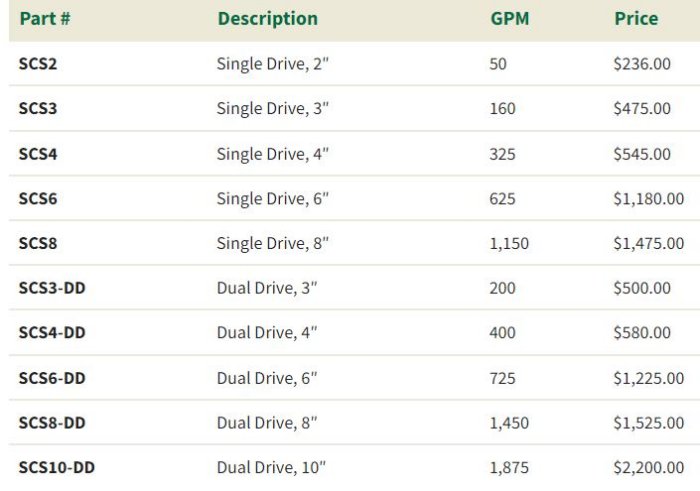
Task: Select the Single Drive, 8" description
Action: [272, 243]
